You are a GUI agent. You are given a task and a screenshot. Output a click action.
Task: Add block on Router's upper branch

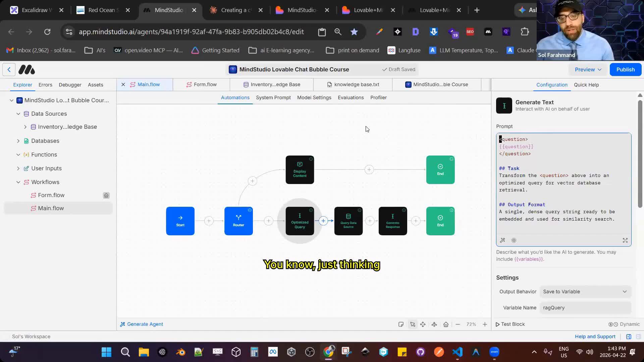tap(252, 181)
